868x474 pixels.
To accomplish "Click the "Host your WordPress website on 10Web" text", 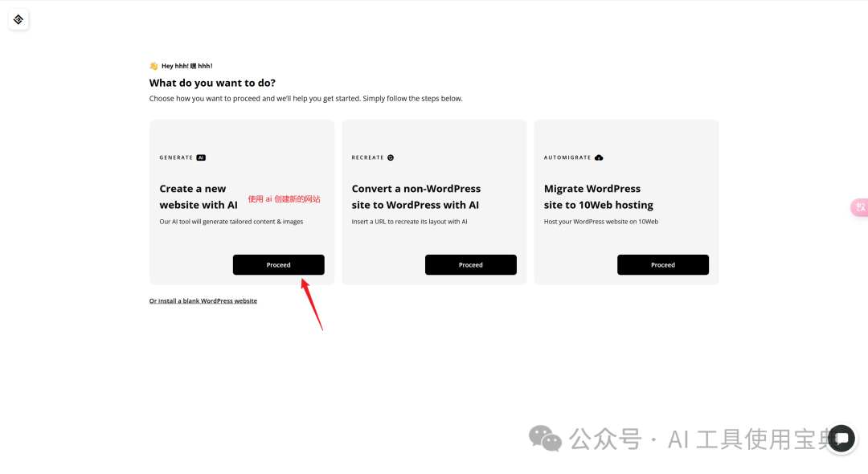I will [600, 222].
